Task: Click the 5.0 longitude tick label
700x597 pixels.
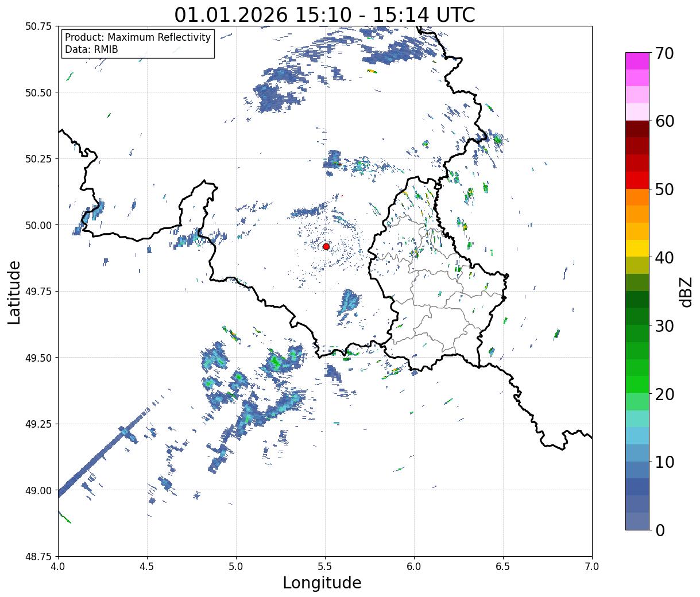Action: point(236,566)
